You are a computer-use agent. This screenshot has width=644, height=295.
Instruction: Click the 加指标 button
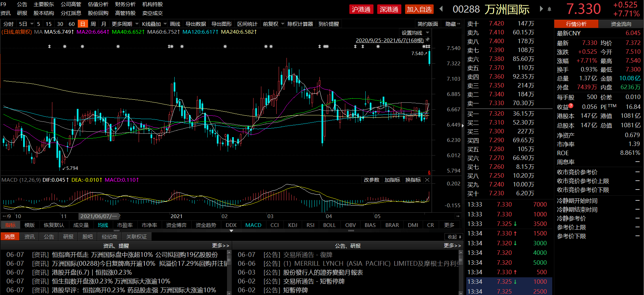coord(392,180)
